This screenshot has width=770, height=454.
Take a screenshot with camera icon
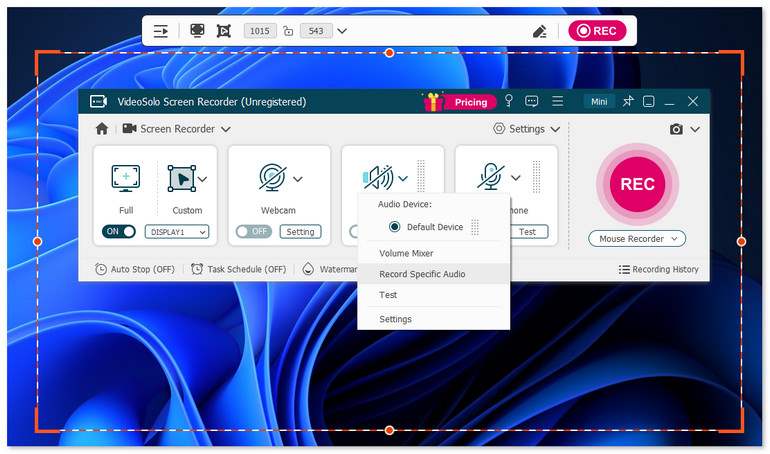(x=676, y=129)
